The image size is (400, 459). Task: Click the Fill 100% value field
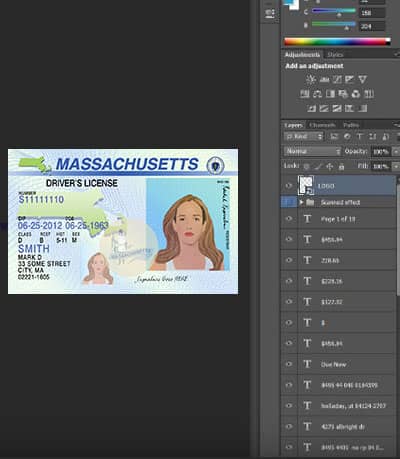point(380,166)
